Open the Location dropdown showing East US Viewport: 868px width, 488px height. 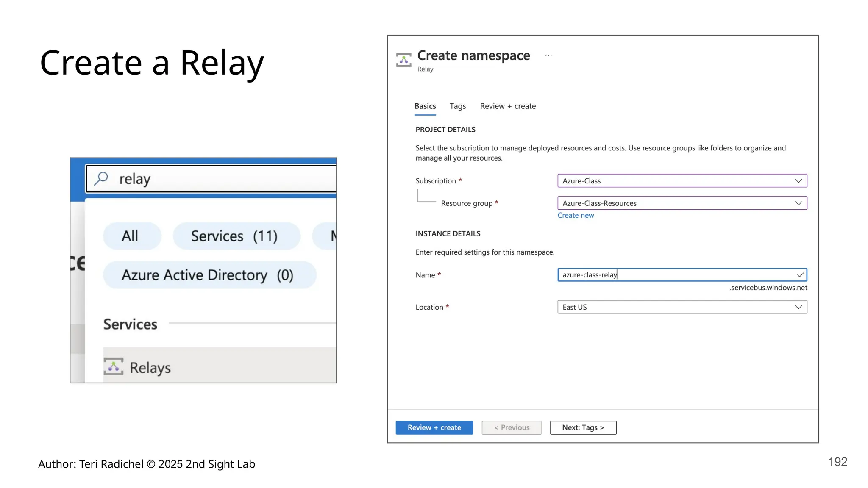pyautogui.click(x=682, y=307)
